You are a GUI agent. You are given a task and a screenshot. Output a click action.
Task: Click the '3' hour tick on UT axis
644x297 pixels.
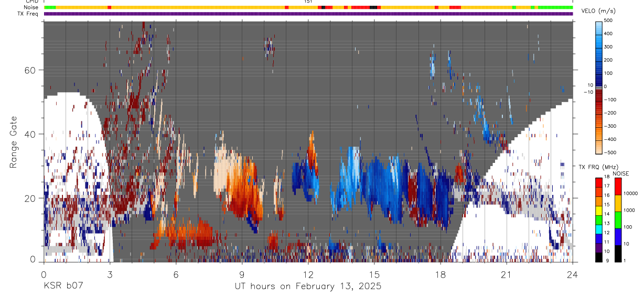[110, 274]
